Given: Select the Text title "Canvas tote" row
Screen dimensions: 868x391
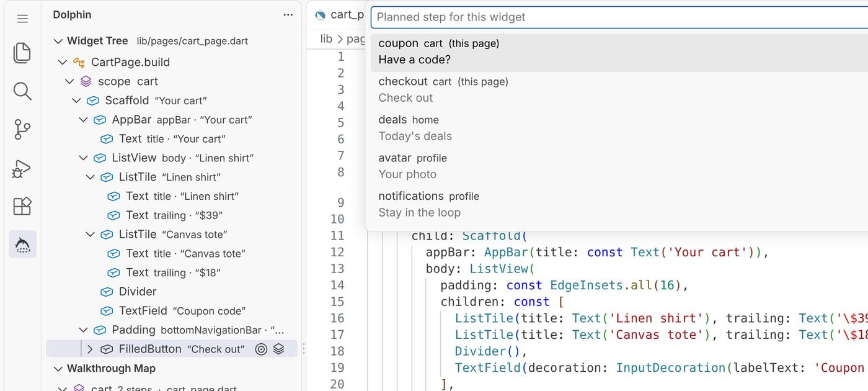Looking at the screenshot, I should click(172, 254).
